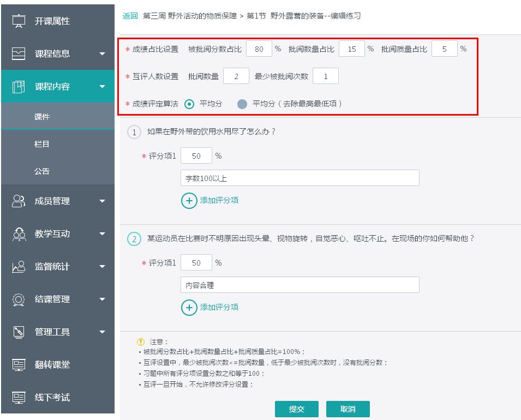
Task: Open the 公告 submenu item
Action: coord(43,171)
